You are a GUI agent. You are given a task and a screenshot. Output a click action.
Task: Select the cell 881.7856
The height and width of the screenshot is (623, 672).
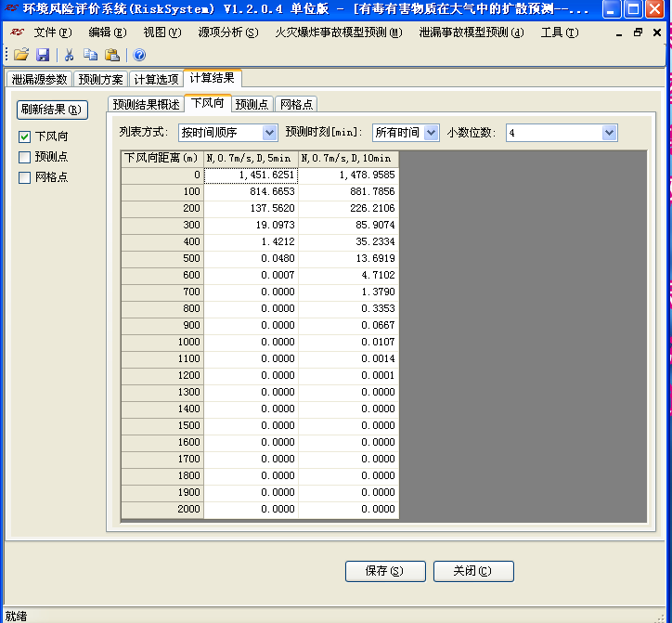click(348, 191)
